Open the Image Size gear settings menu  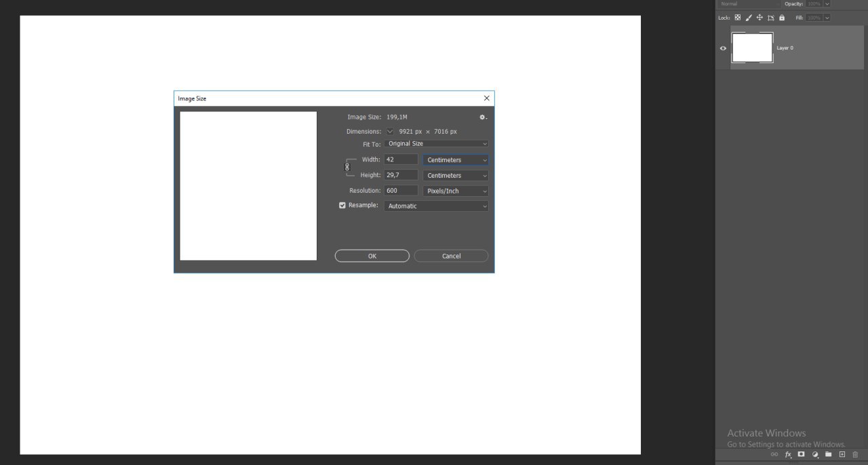[x=483, y=117]
